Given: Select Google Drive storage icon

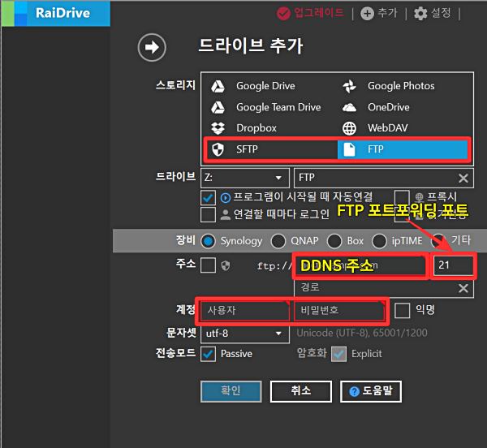Looking at the screenshot, I should pos(218,86).
